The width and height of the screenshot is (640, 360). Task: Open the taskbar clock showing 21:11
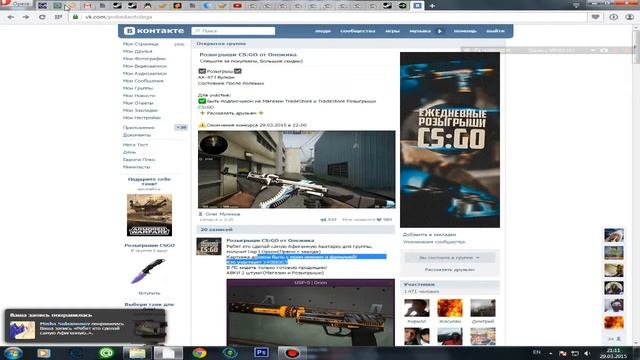click(613, 353)
